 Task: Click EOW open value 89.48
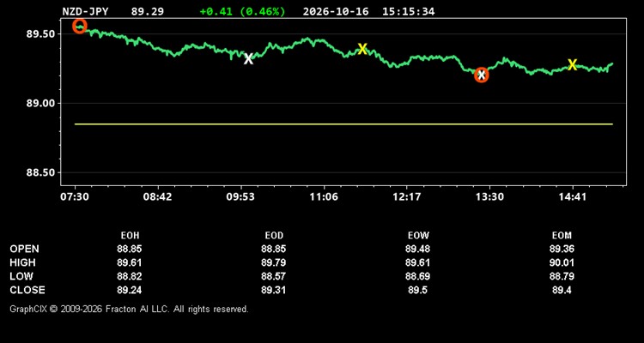pyautogui.click(x=417, y=249)
